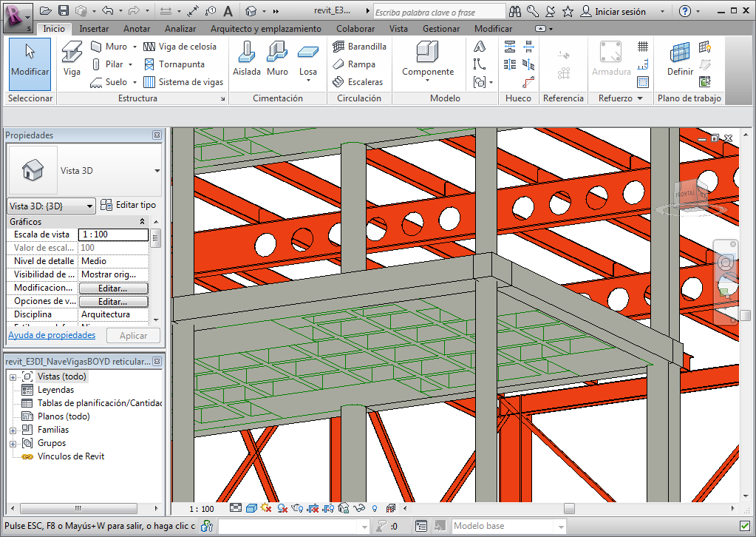Click the Escala de vista input field
Screen dimensions: 756x537
(x=113, y=234)
